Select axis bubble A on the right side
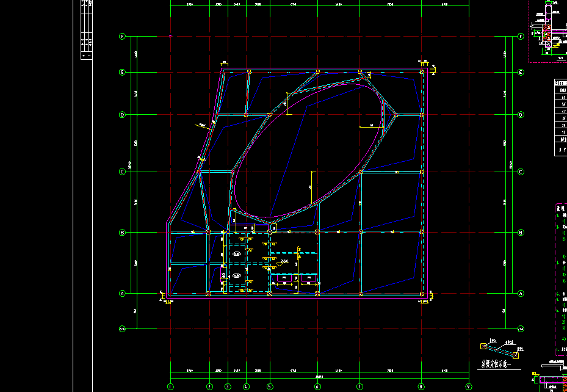Image resolution: width=567 pixels, height=392 pixels. click(x=521, y=294)
